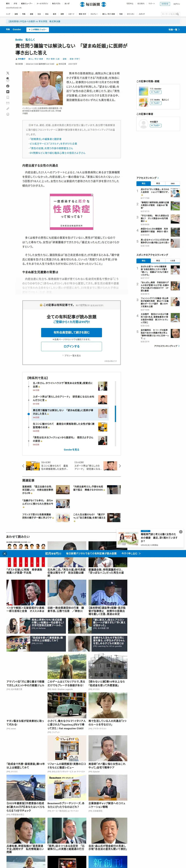This screenshot has width=186, height=868.
Task: Select Sponichi ranking 1カ月 tab
Action: point(173,261)
